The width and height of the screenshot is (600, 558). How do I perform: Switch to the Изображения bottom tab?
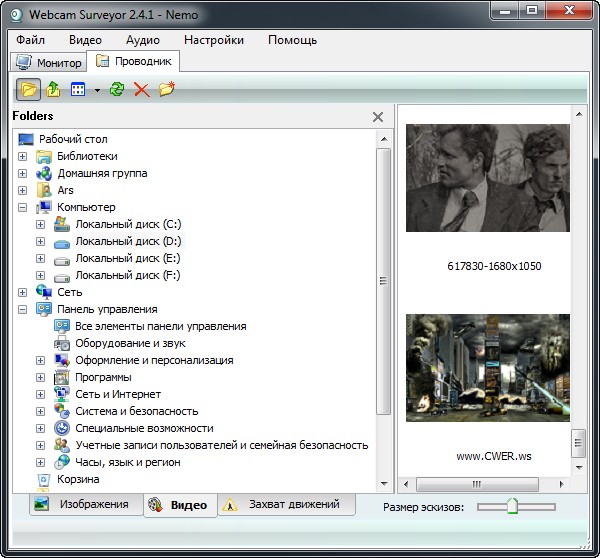tap(84, 505)
